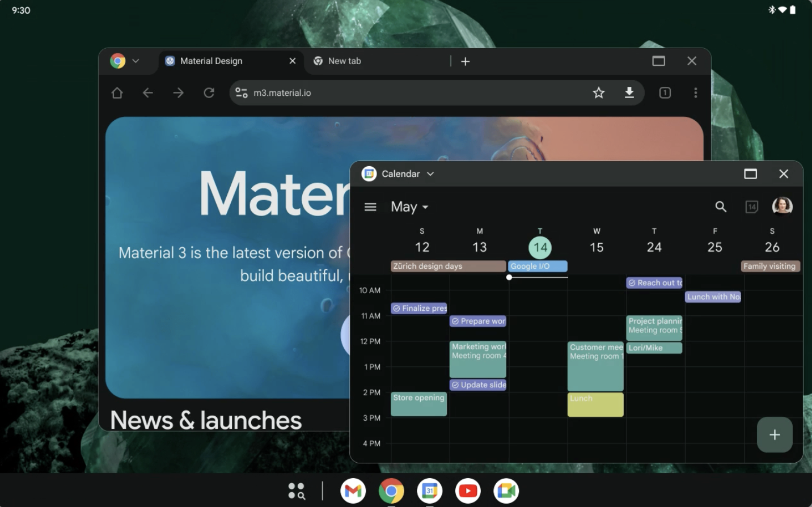Open Lunch with No event on Friday
Viewport: 812px width, 507px height.
pos(713,297)
